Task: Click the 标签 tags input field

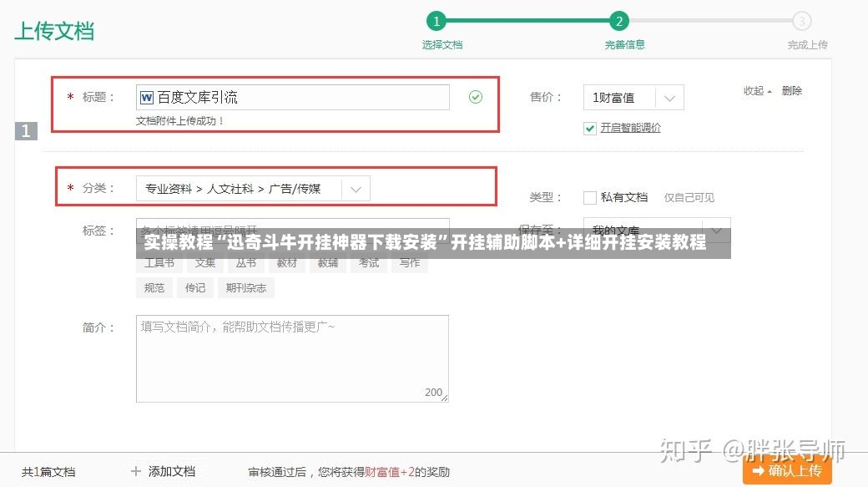Action: click(293, 230)
